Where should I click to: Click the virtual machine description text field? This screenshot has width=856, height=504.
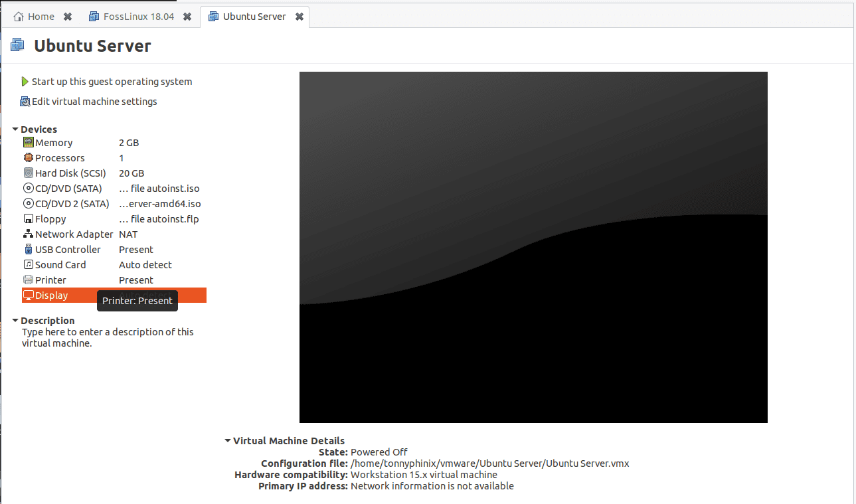[x=108, y=337]
